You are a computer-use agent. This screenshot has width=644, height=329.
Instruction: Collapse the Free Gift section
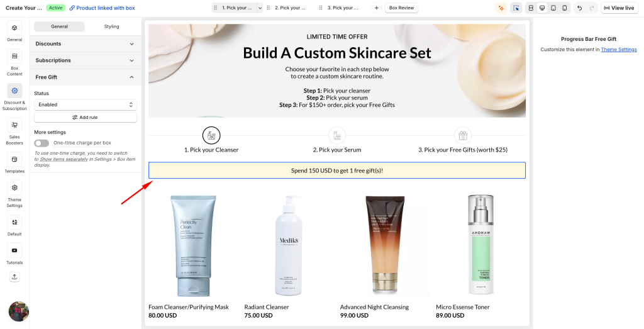pos(85,77)
